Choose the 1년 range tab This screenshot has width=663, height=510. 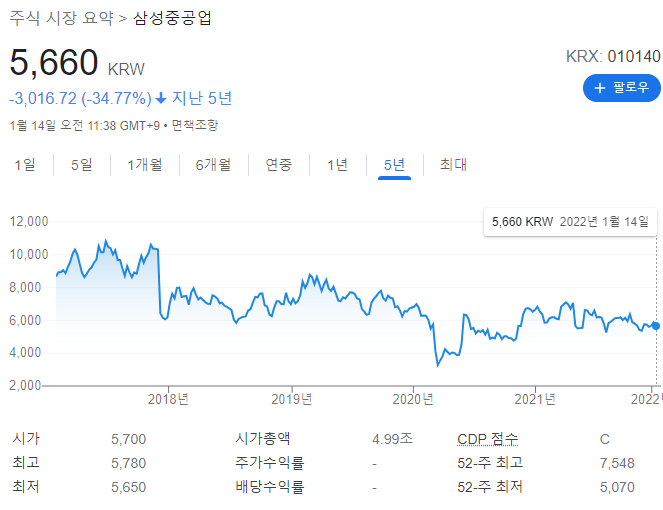[337, 165]
